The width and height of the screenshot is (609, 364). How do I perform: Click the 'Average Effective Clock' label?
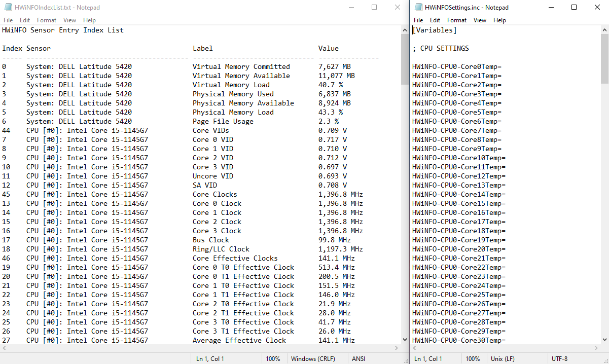[239, 340]
